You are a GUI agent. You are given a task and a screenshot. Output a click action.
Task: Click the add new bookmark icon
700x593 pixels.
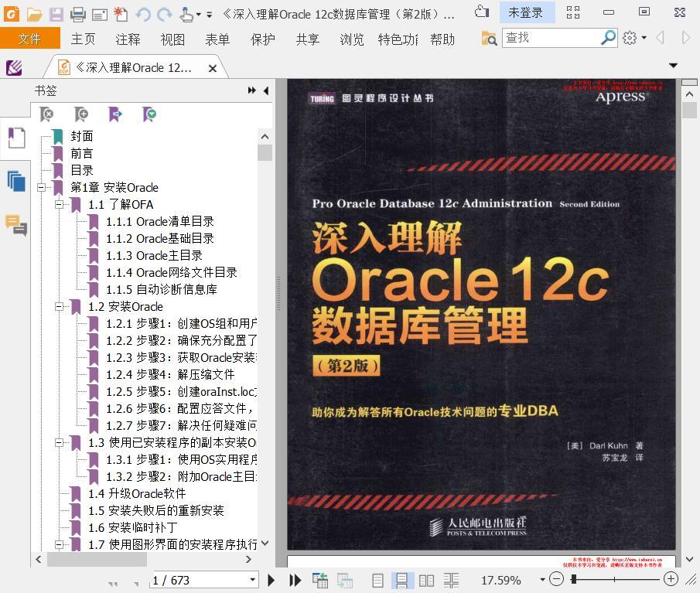tap(80, 114)
